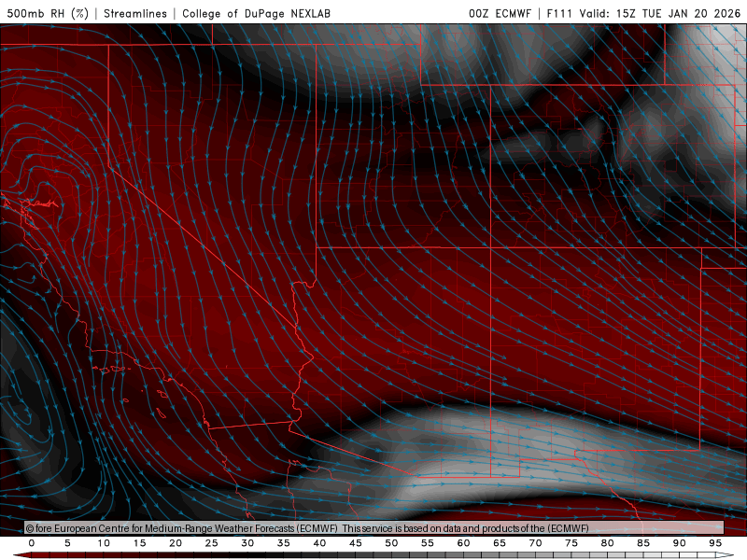Click the '50' value on the colorbar scale

391,543
